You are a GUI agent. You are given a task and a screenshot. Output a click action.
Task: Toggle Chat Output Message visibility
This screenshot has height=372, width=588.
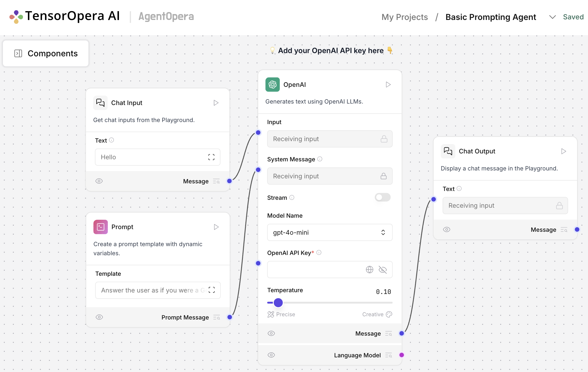[447, 229]
